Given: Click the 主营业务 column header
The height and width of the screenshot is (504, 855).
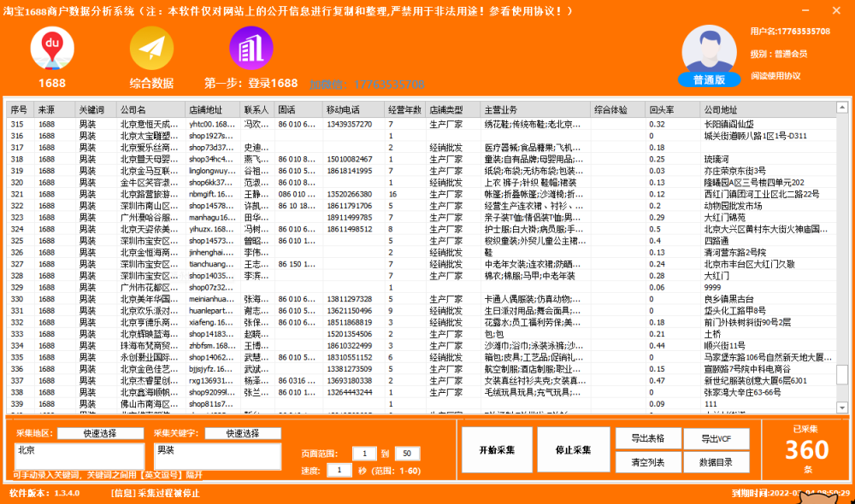Looking at the screenshot, I should click(535, 109).
